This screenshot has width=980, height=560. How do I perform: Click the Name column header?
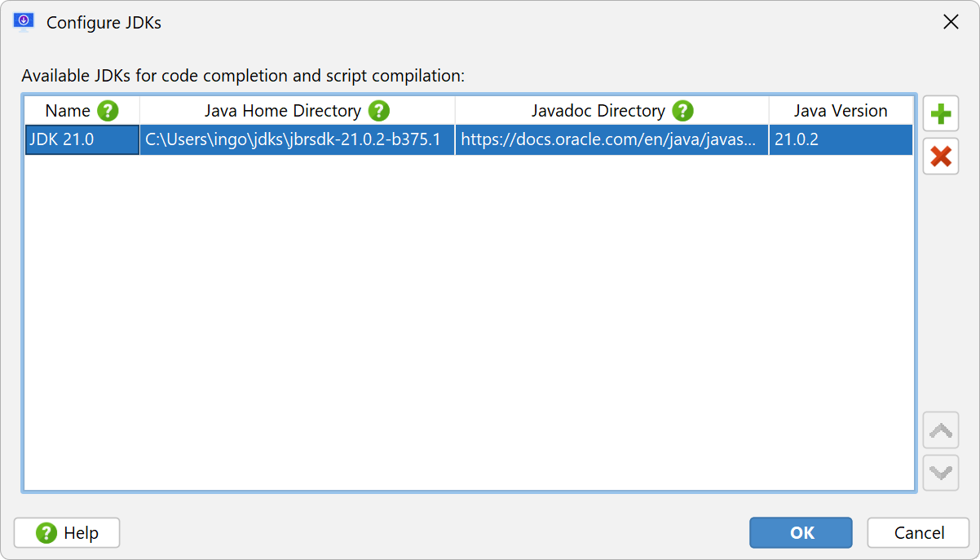(68, 111)
